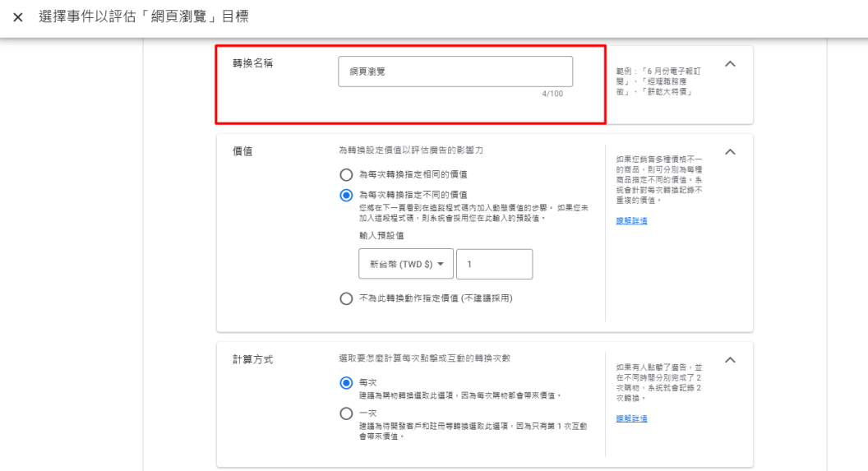Collapse the 計算方式 section chevron
868x471 pixels.
(730, 360)
